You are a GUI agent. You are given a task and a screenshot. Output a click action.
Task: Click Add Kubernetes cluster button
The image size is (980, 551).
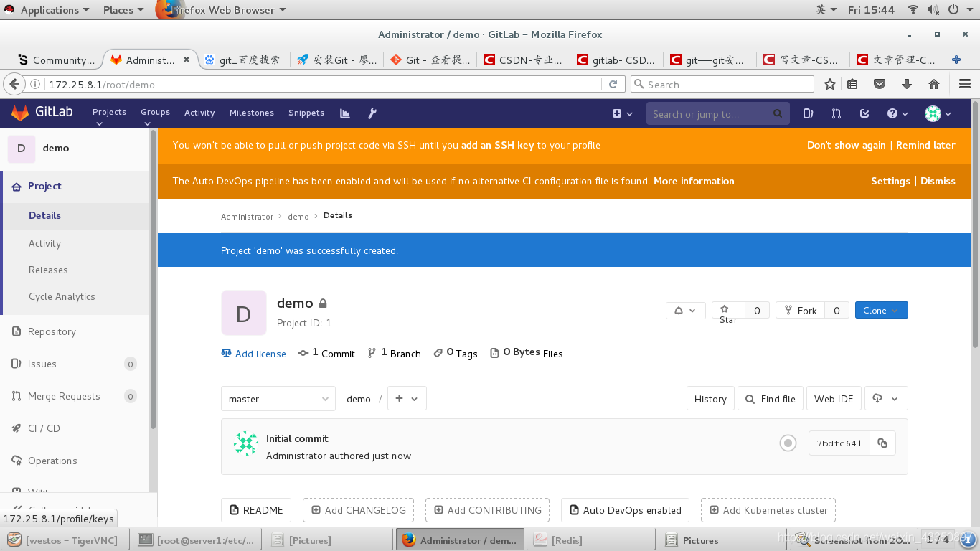point(768,510)
